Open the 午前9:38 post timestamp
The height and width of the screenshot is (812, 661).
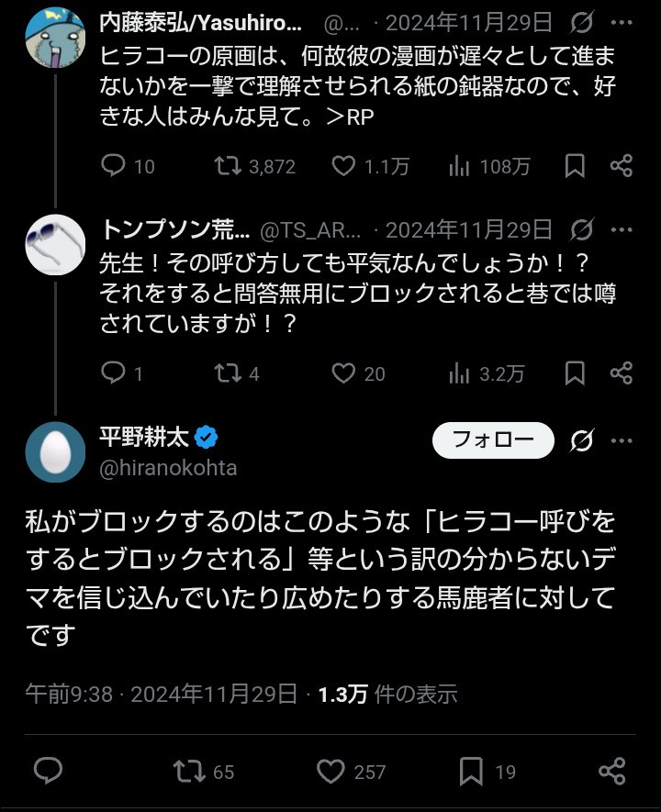pos(68,694)
